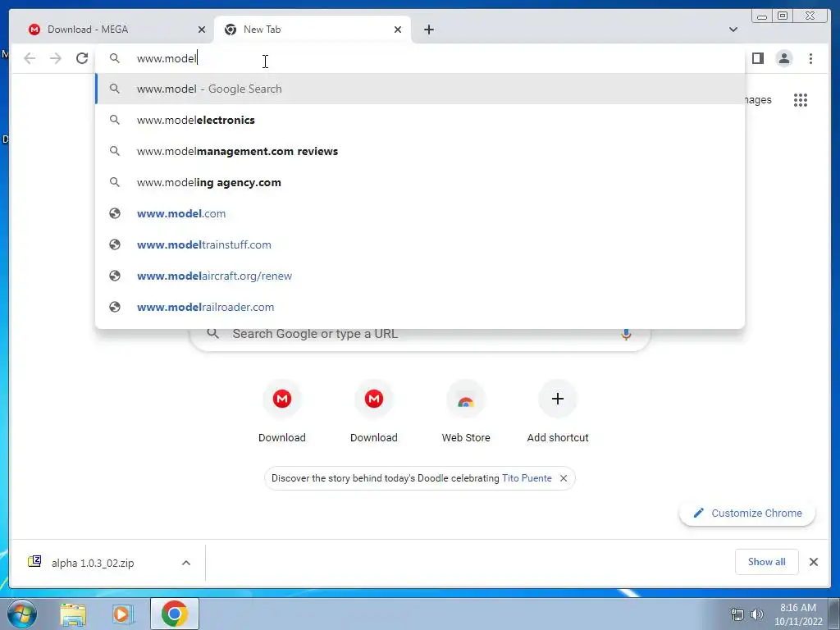Open the profile avatar icon
This screenshot has width=840, height=630.
(x=783, y=58)
